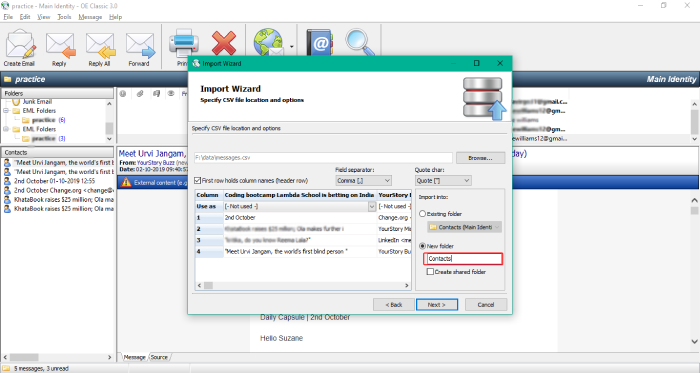The image size is (700, 373).
Task: Open the Help menu
Action: click(115, 17)
